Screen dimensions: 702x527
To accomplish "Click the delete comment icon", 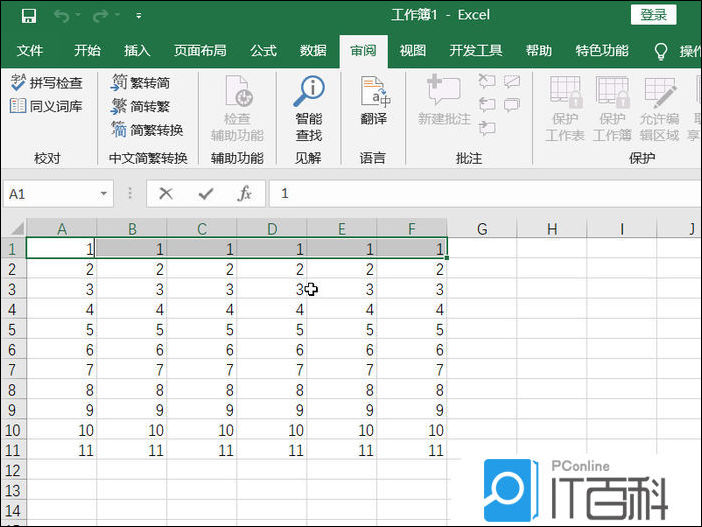I will [487, 81].
